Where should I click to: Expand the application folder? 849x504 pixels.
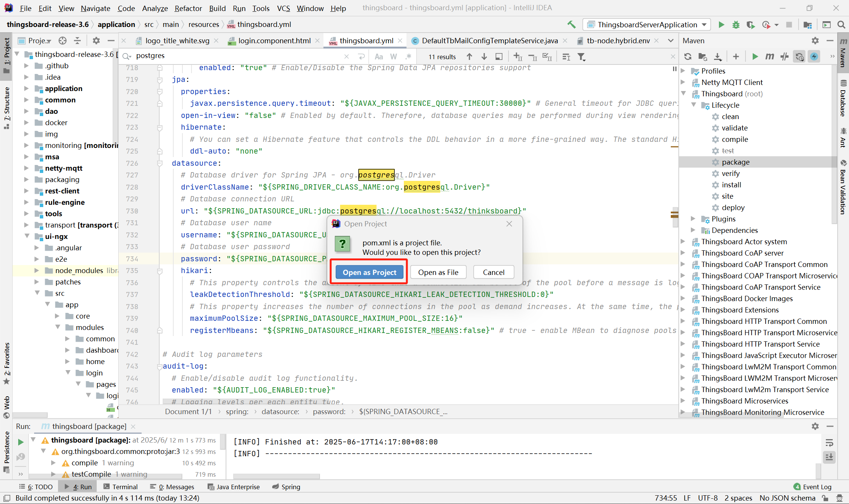click(x=26, y=88)
